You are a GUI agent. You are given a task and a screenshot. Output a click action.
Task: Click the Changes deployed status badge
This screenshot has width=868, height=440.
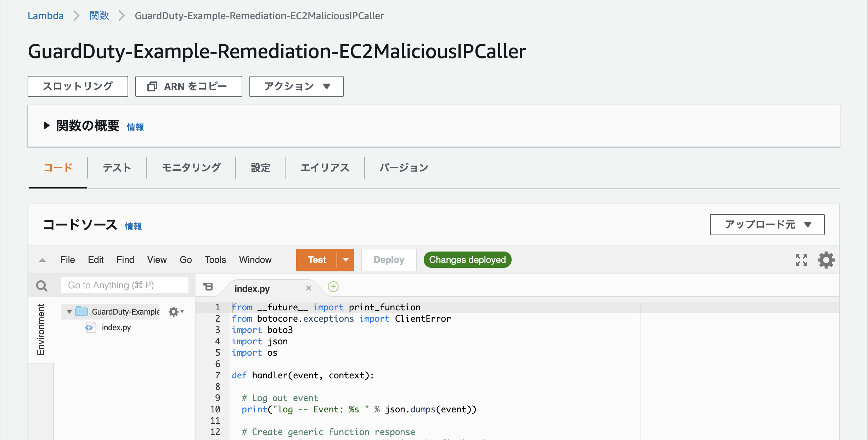[x=467, y=260]
